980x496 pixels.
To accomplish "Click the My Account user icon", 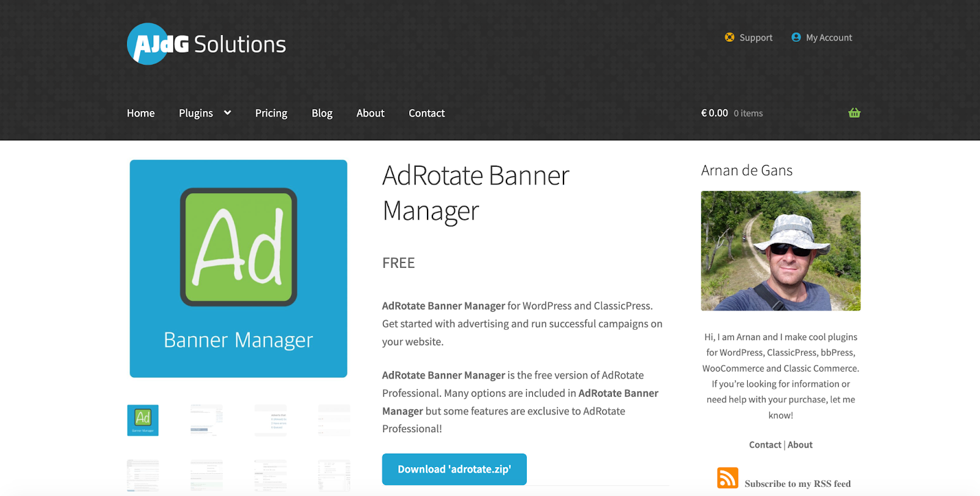I will click(x=796, y=37).
